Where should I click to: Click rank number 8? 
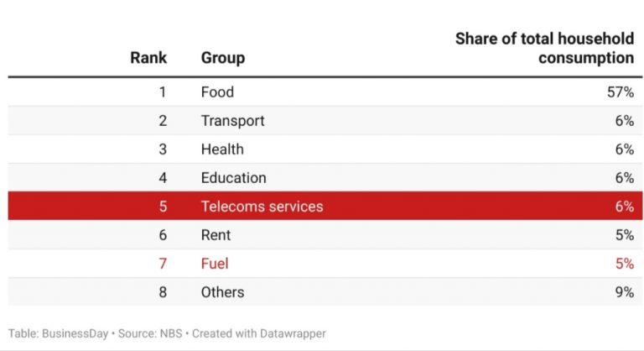[163, 292]
